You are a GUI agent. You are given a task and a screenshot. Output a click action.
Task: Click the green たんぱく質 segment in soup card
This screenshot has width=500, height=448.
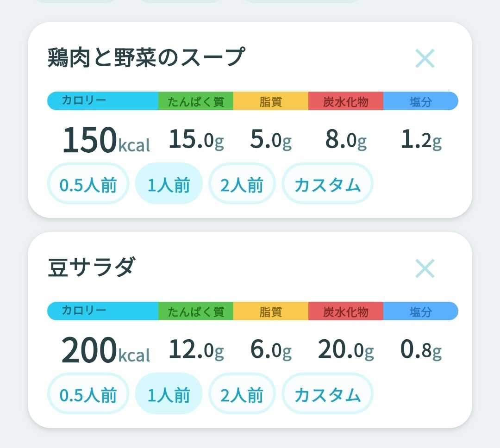click(196, 101)
